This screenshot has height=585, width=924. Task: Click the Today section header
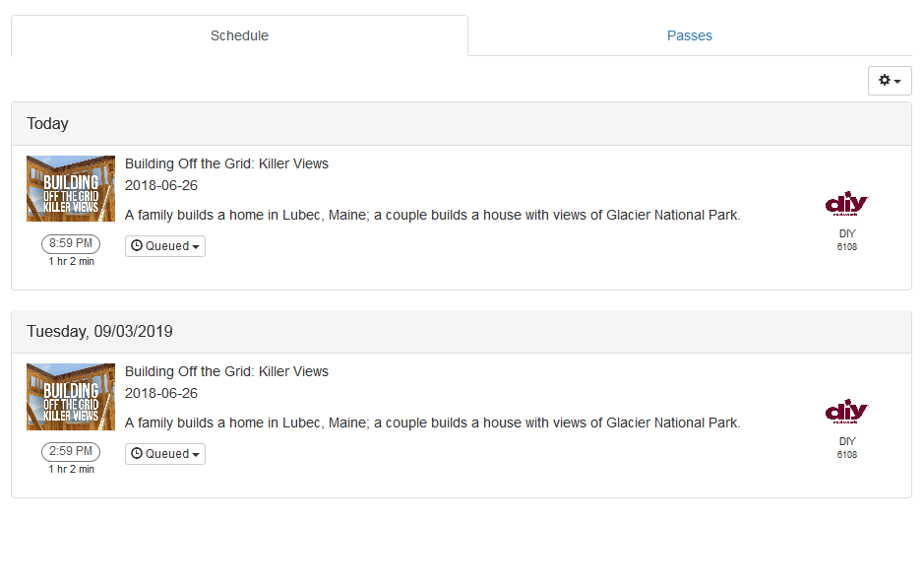click(x=47, y=124)
